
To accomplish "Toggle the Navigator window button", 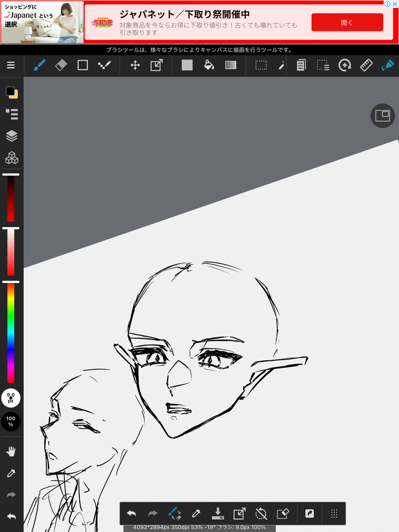I will click(x=383, y=116).
